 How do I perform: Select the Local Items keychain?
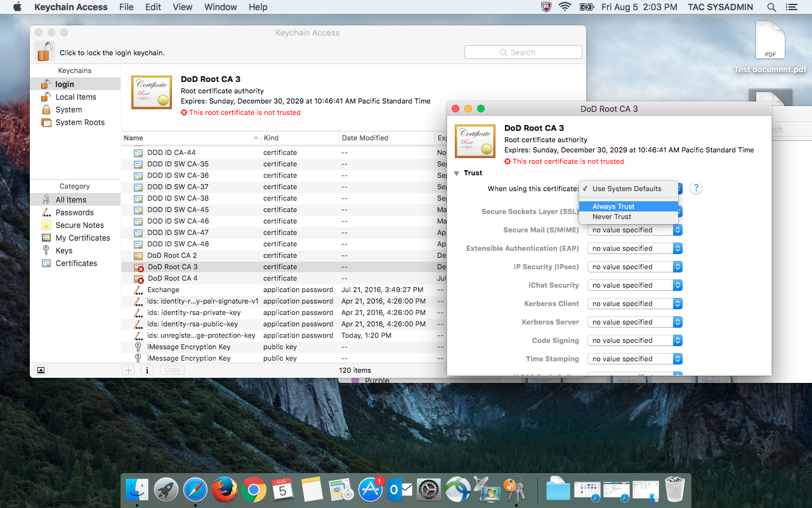(75, 97)
